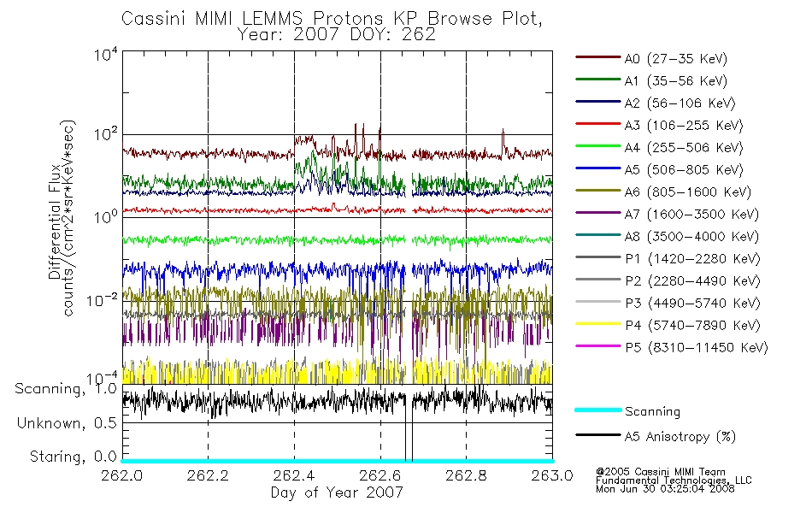Click the P4 (5740-7890 KeV) legend label
Screen dimensions: 812x513
coord(693,326)
